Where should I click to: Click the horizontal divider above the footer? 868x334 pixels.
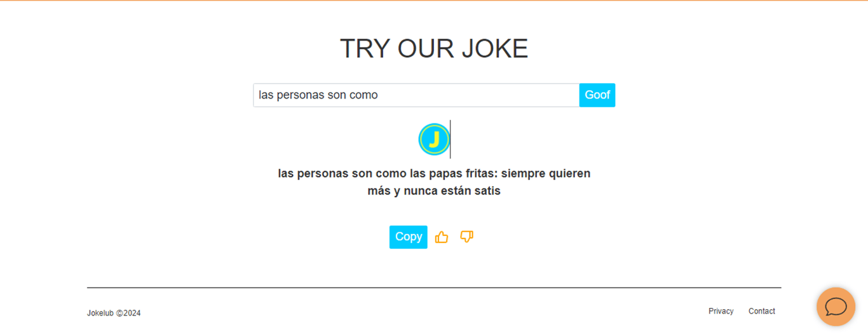[x=434, y=288]
